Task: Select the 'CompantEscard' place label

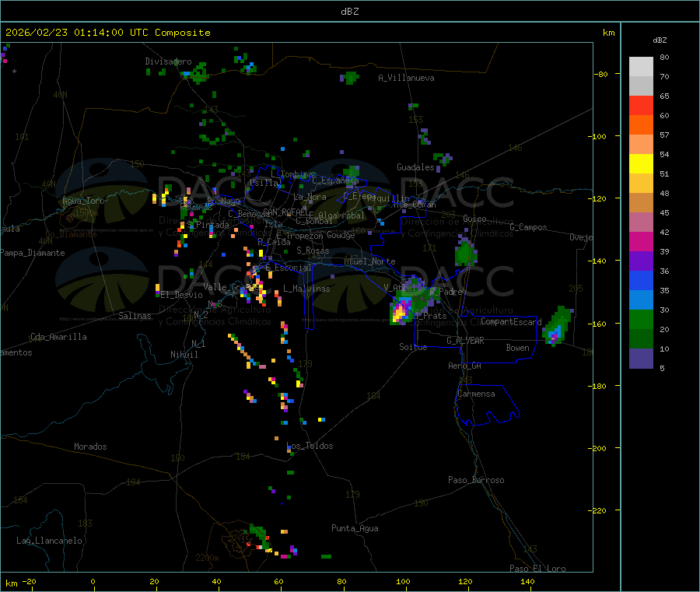Action: (x=511, y=321)
